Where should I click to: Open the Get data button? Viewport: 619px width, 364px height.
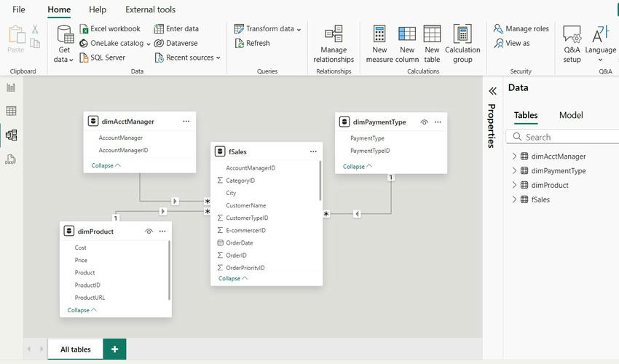pos(64,44)
